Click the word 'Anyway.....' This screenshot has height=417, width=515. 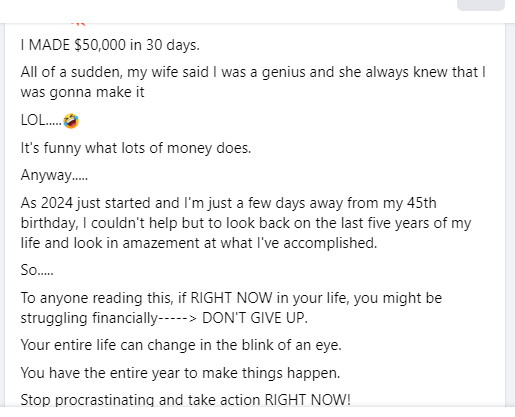click(54, 175)
